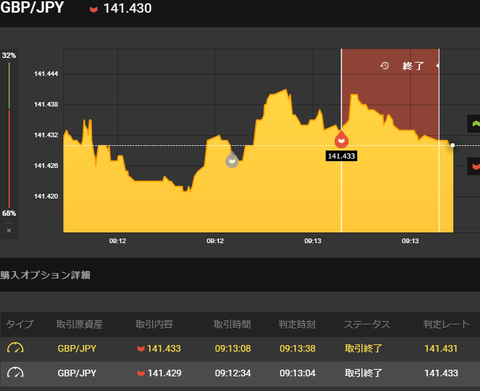480x391 pixels.
Task: Click trade time 09:12:34
Action: pyautogui.click(x=233, y=373)
